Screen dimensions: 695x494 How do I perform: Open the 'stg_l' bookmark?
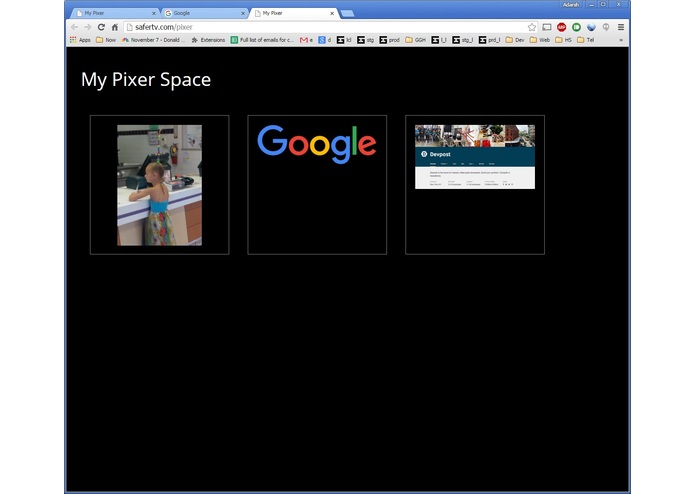[463, 40]
